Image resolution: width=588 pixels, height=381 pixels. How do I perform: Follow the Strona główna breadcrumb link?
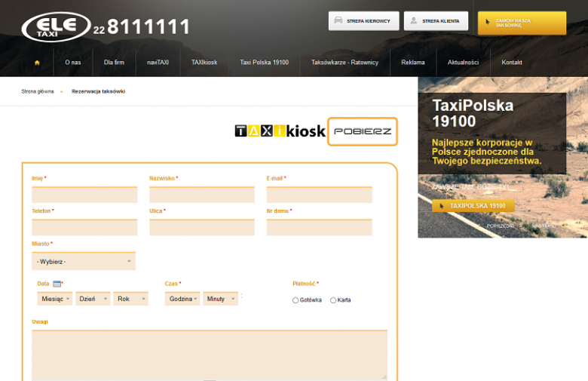(38, 91)
